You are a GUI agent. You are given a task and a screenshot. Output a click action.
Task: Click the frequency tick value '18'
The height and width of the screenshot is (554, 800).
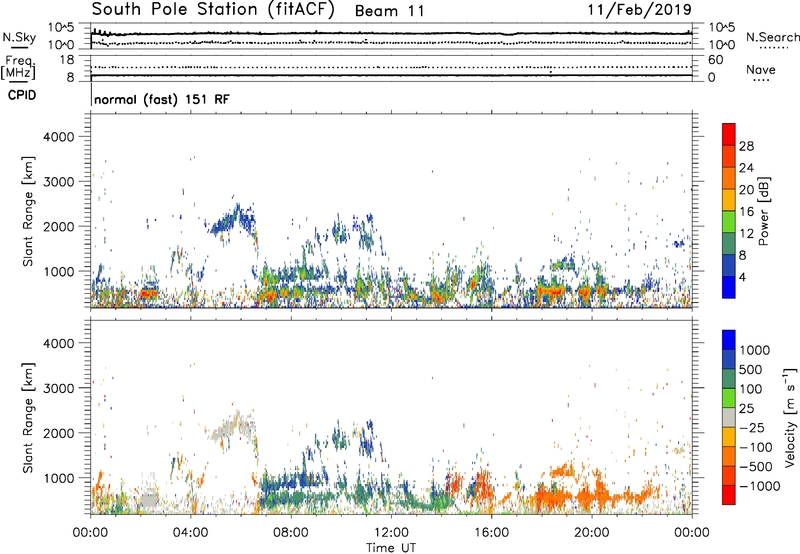pos(67,60)
